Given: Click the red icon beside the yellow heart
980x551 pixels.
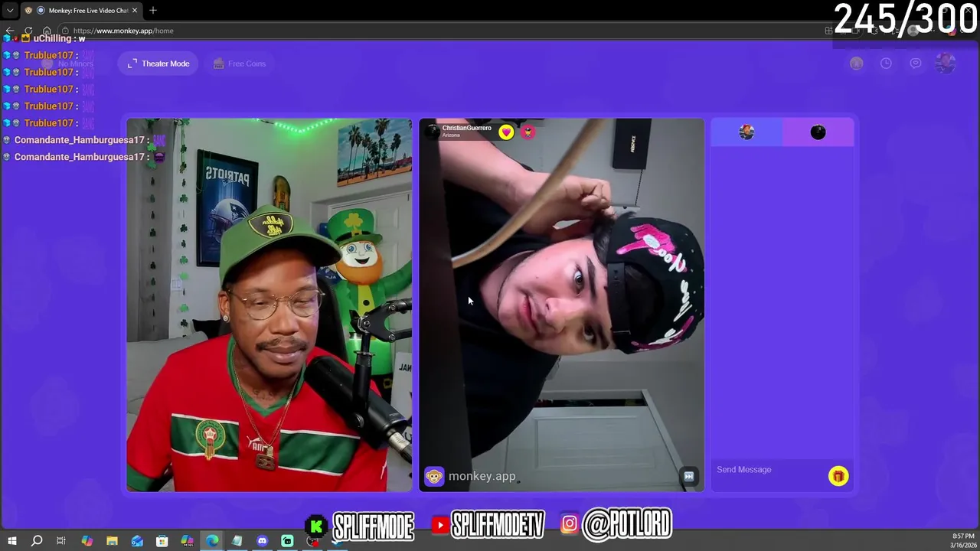Looking at the screenshot, I should 528,132.
